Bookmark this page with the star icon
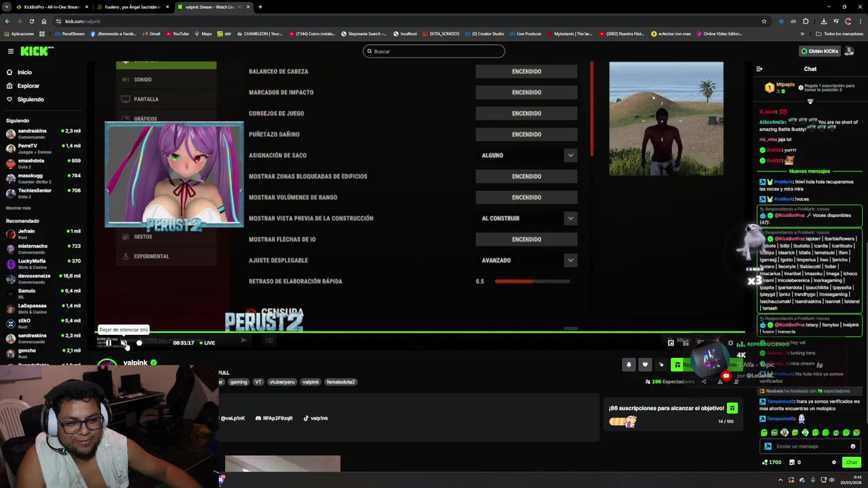The height and width of the screenshot is (488, 868). coord(764,21)
